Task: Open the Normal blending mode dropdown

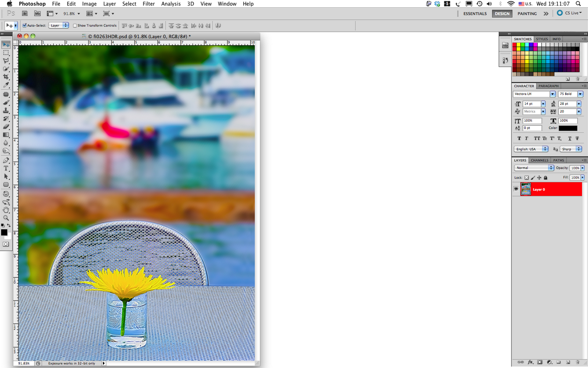Action: coord(551,168)
